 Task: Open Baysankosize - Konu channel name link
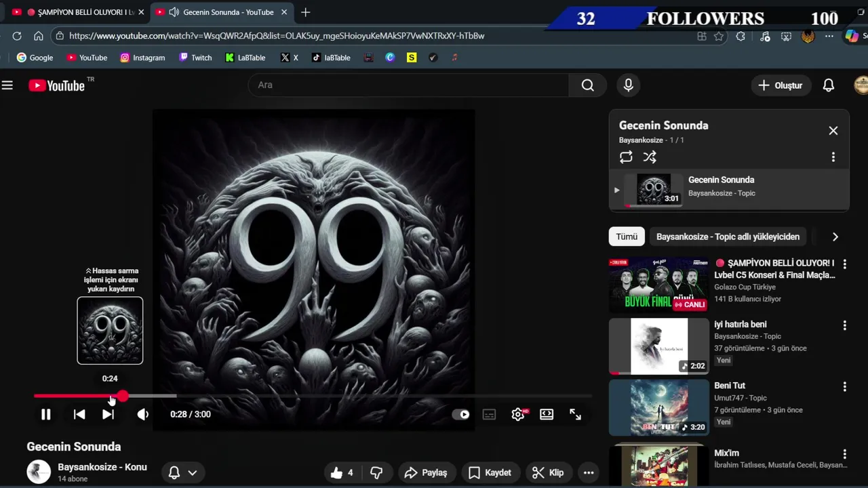point(102,467)
